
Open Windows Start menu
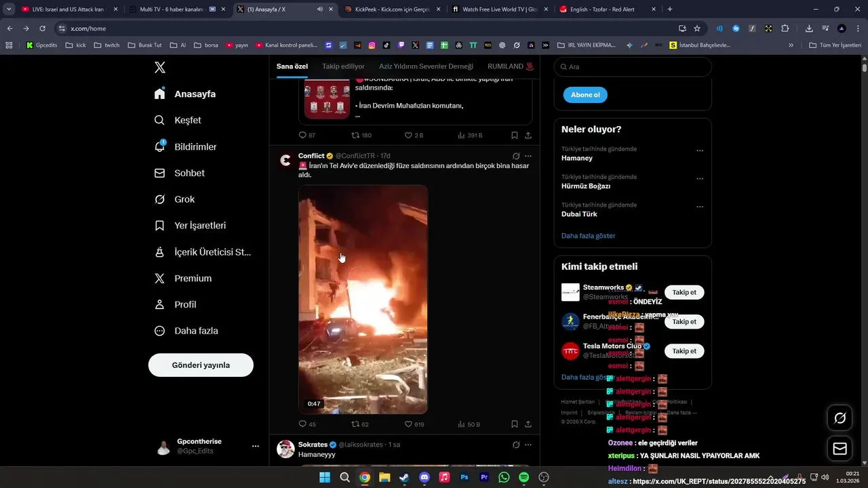(x=325, y=477)
